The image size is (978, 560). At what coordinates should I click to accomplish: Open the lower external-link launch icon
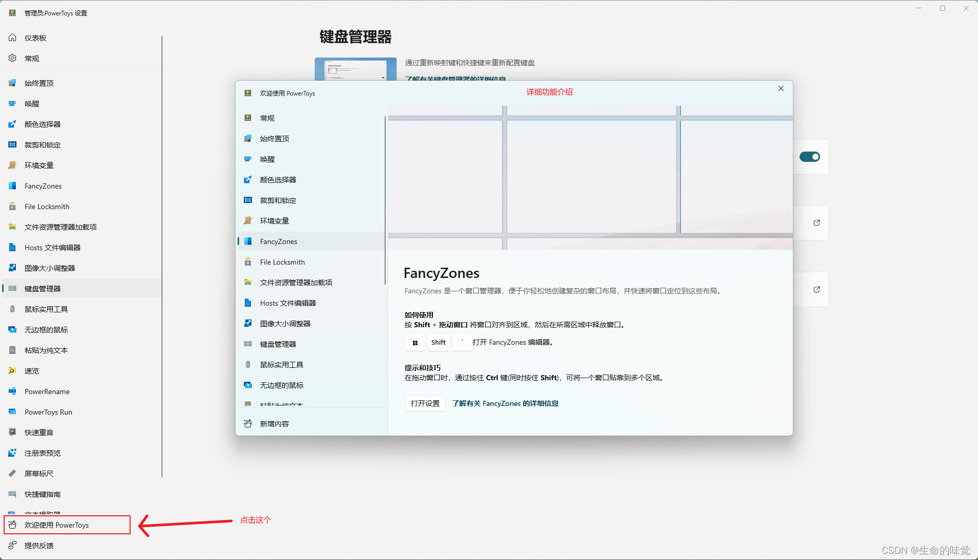point(817,289)
